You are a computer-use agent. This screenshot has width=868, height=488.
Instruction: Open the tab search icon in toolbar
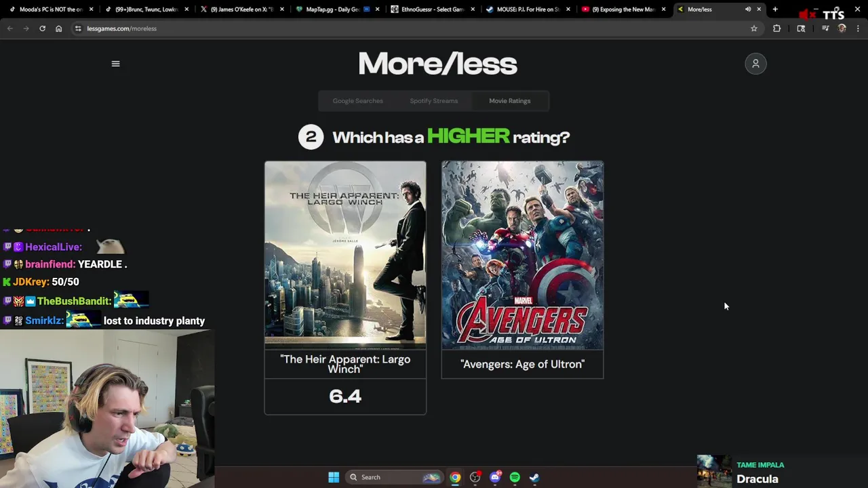tap(801, 28)
